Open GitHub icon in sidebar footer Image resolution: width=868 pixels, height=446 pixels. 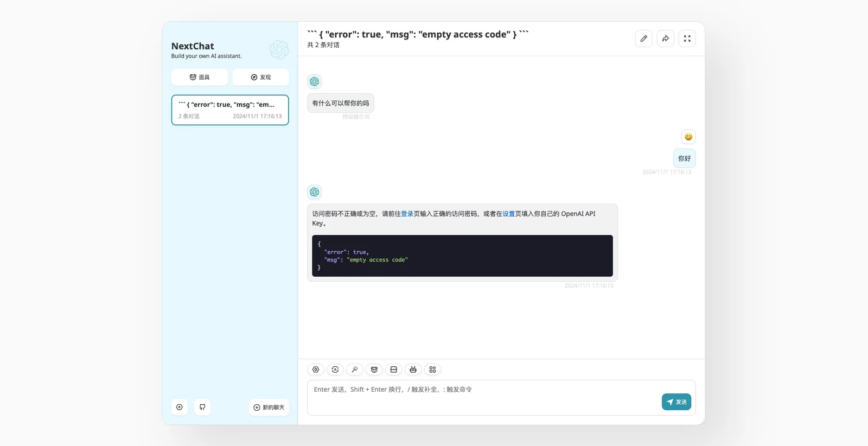tap(202, 407)
